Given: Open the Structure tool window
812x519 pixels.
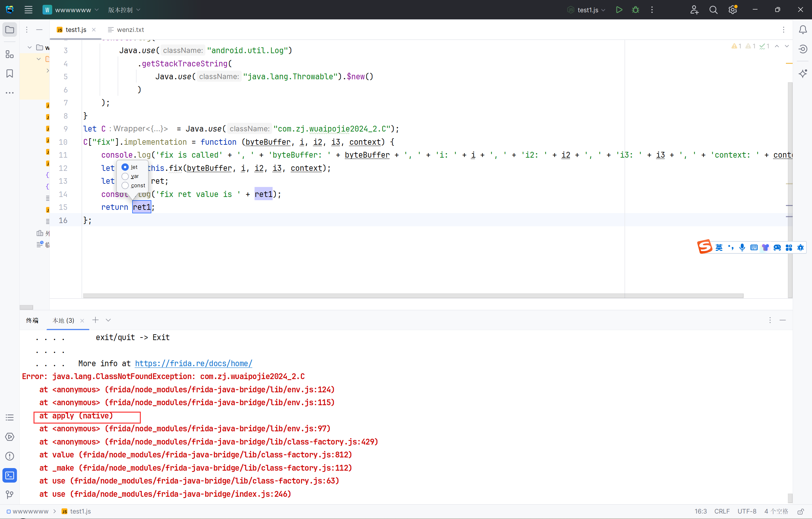Looking at the screenshot, I should [x=10, y=54].
